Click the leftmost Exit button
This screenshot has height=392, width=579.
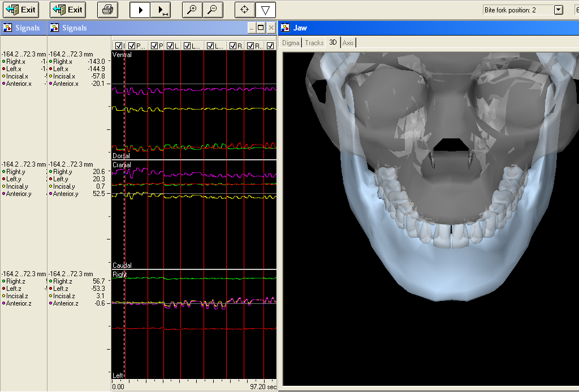pyautogui.click(x=20, y=10)
